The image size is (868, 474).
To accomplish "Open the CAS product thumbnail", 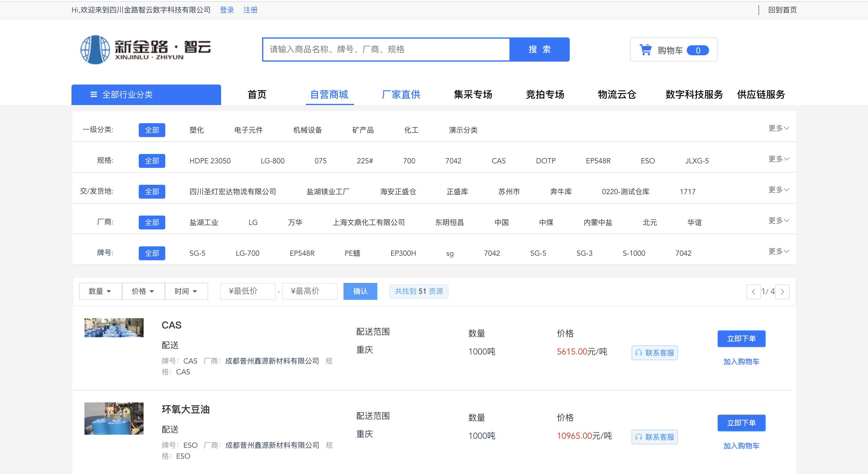I will coord(114,328).
